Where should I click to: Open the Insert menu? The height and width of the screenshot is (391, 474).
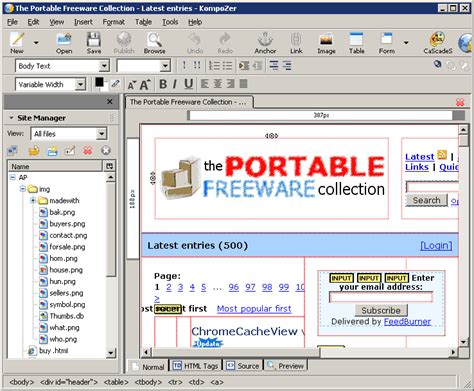coord(83,22)
